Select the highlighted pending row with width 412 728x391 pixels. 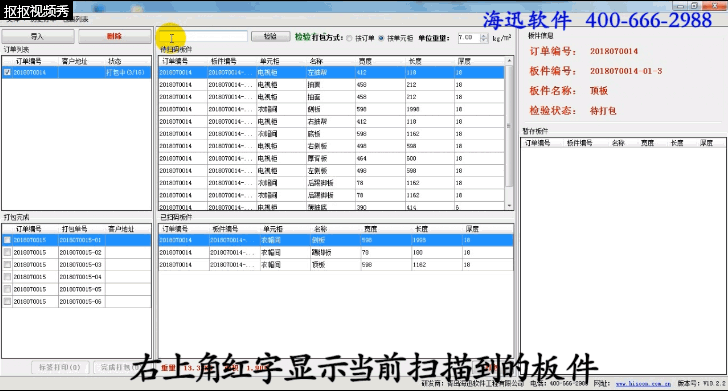[x=332, y=72]
